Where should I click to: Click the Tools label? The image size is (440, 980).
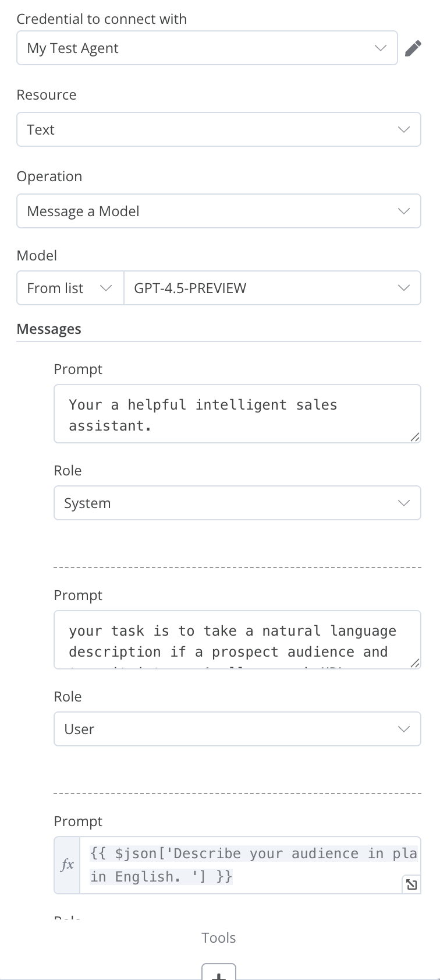pos(219,937)
